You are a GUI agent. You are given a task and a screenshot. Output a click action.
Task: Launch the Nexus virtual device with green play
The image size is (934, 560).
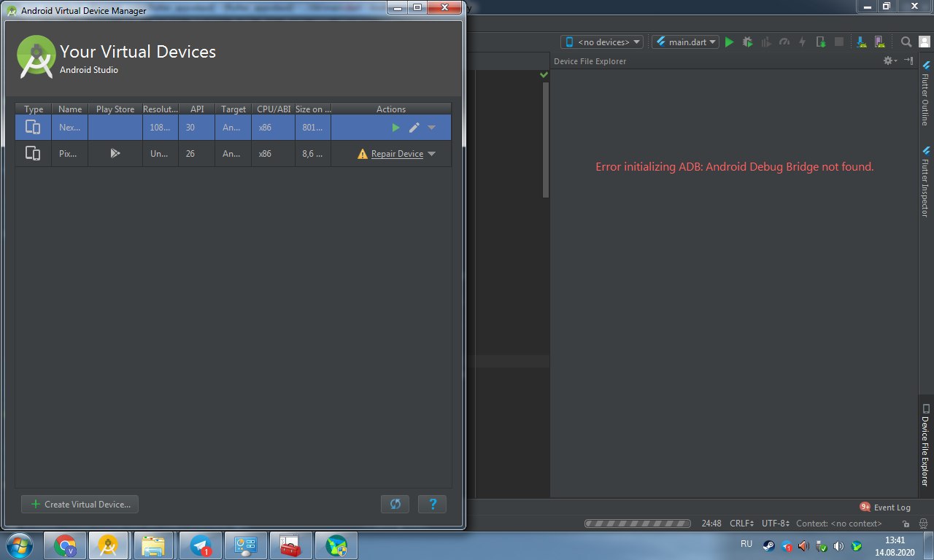pyautogui.click(x=395, y=128)
